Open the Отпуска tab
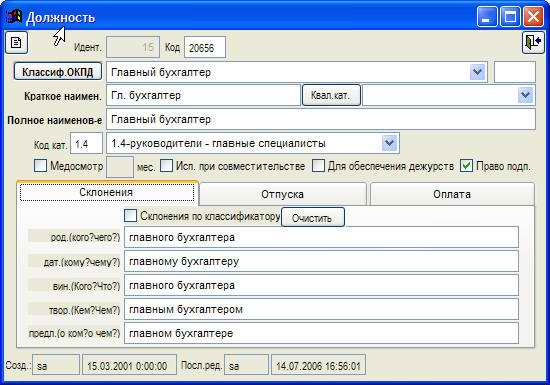 coord(282,194)
